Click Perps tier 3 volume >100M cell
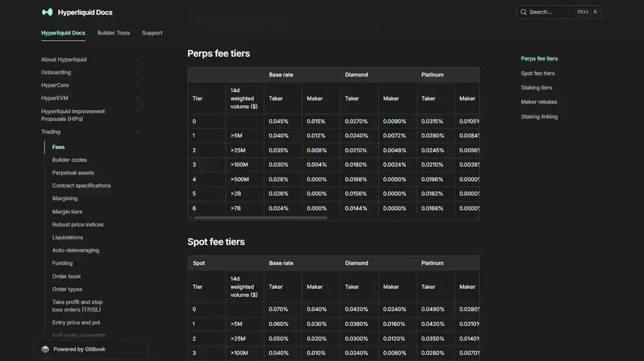 [239, 165]
